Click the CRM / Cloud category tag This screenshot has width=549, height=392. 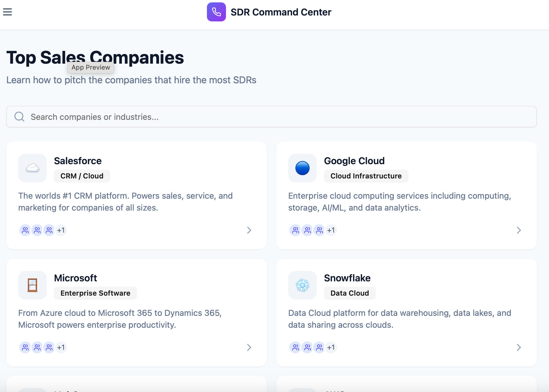point(82,176)
